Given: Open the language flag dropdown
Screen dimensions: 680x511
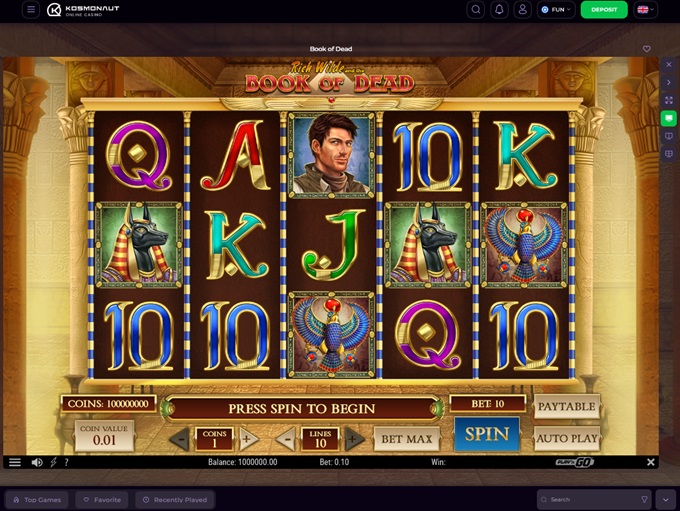Looking at the screenshot, I should click(646, 10).
